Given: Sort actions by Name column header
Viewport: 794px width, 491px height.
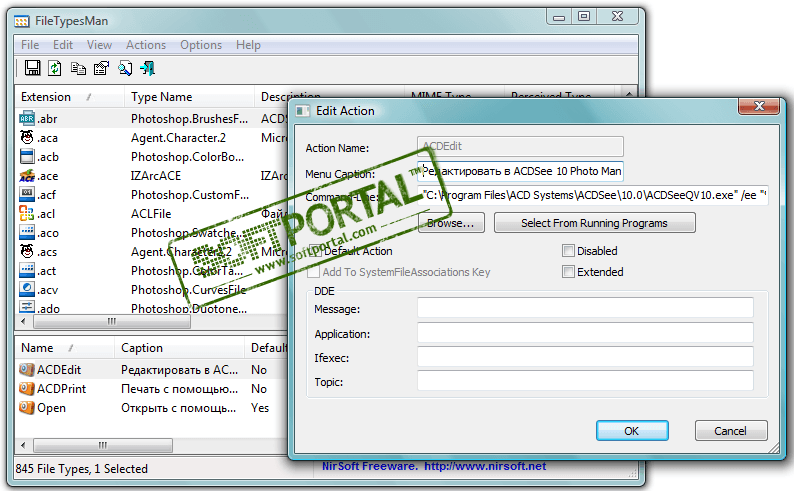Looking at the screenshot, I should coord(64,348).
